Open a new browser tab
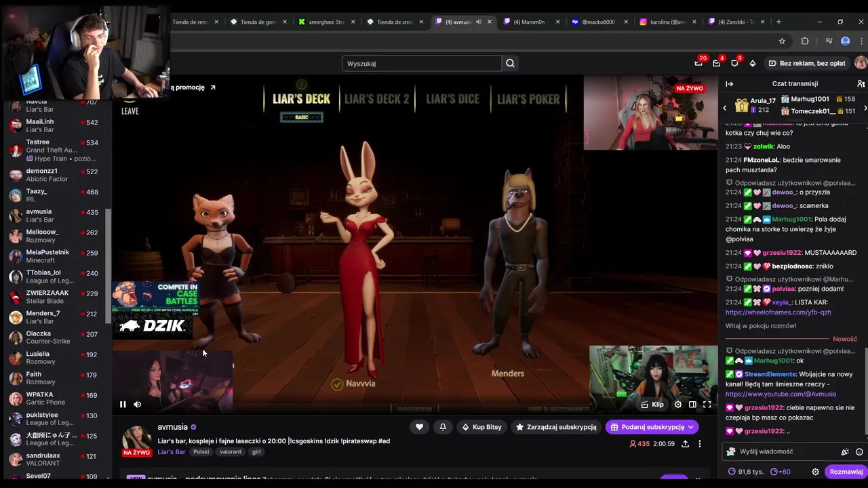This screenshot has height=488, width=868. coord(778,22)
